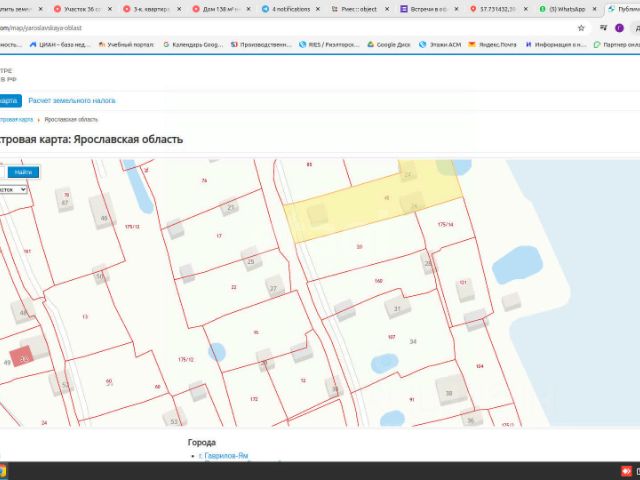Open the media control icon in toolbar
The image size is (640, 480).
pyautogui.click(x=603, y=28)
